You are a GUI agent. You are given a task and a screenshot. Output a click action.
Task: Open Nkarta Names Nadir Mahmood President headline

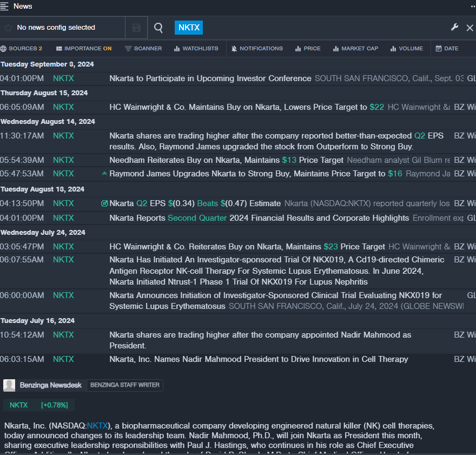[x=259, y=359]
